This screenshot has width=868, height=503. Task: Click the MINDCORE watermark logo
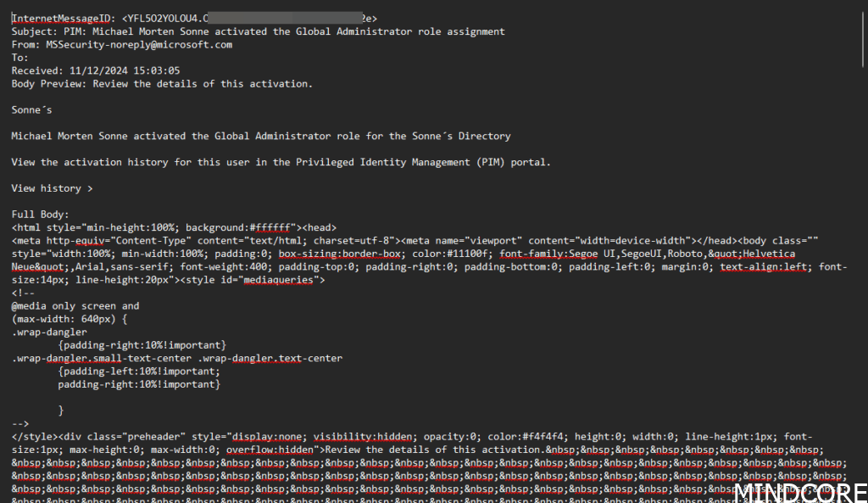[x=800, y=493]
